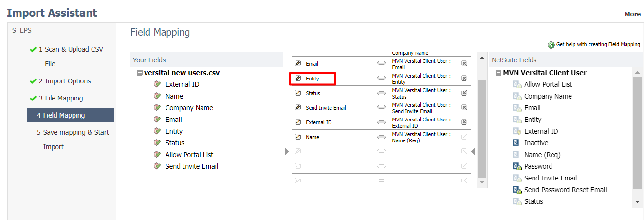Remove the Entity mapping row with X icon
The image size is (644, 220).
click(x=464, y=79)
